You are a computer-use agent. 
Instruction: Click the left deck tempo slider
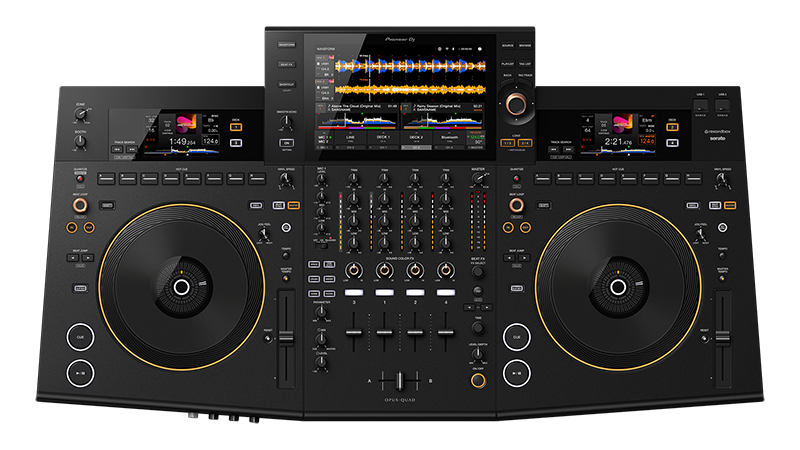point(285,334)
